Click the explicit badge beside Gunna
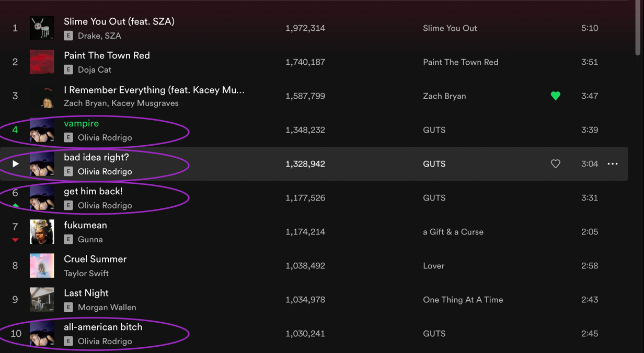 click(68, 240)
